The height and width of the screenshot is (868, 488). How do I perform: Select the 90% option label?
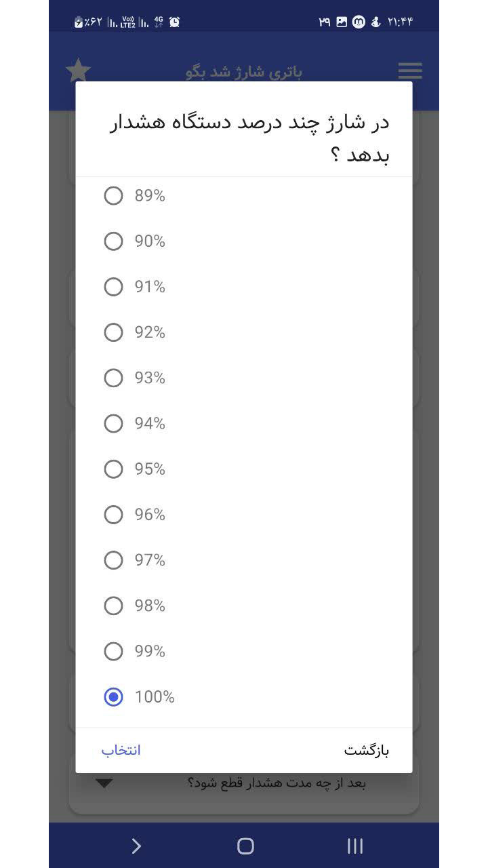coord(150,241)
